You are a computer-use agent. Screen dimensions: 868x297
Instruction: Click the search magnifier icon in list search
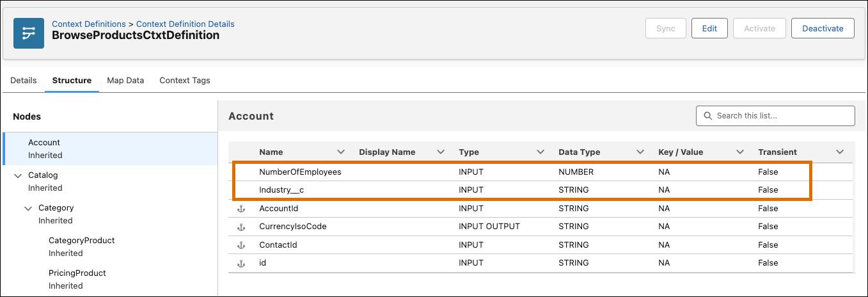tap(707, 116)
